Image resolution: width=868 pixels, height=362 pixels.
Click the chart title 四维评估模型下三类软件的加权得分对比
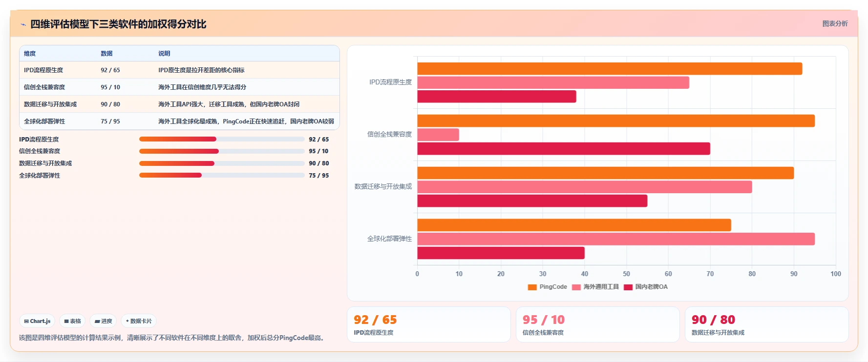click(x=118, y=24)
